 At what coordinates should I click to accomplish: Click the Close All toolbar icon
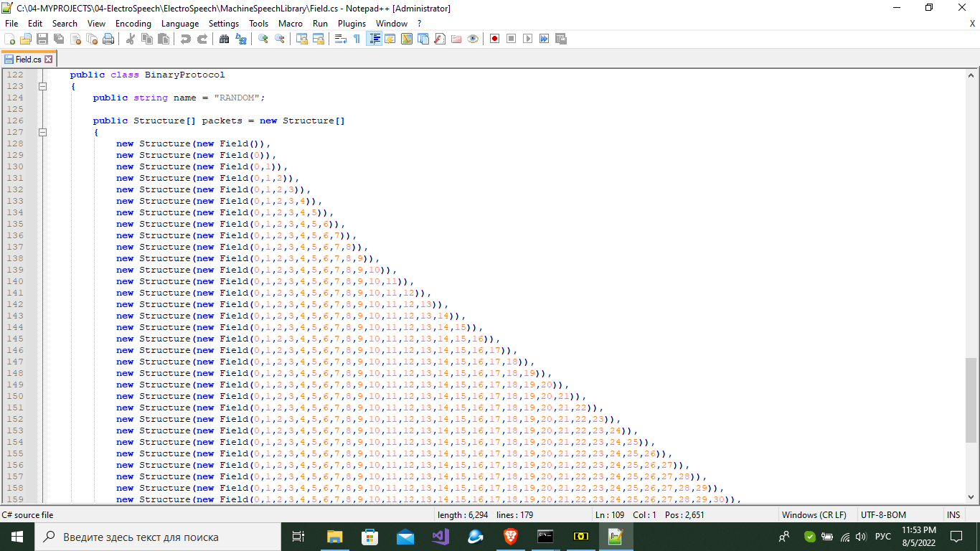(92, 39)
